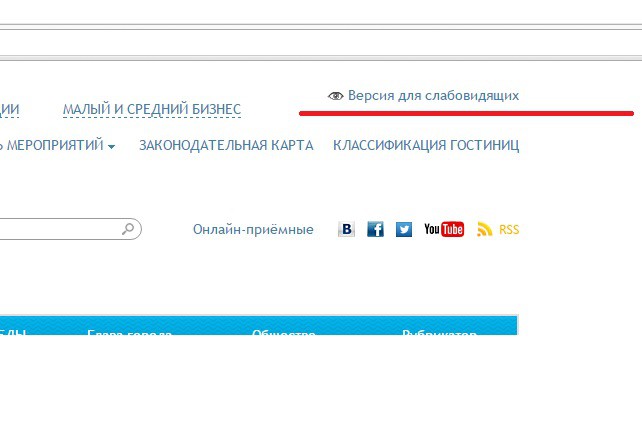Switch to the 'Общество' tab
Viewport: 642px width, 421px height.
point(284,332)
